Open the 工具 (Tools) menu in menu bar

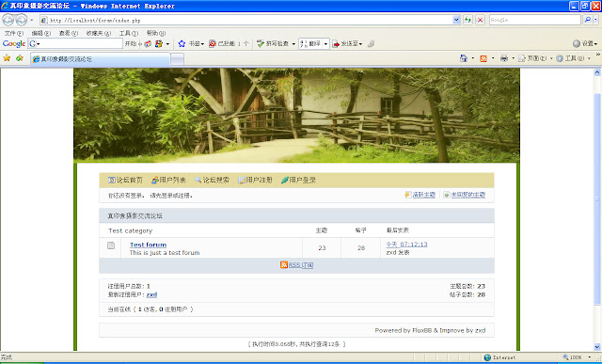(x=128, y=34)
